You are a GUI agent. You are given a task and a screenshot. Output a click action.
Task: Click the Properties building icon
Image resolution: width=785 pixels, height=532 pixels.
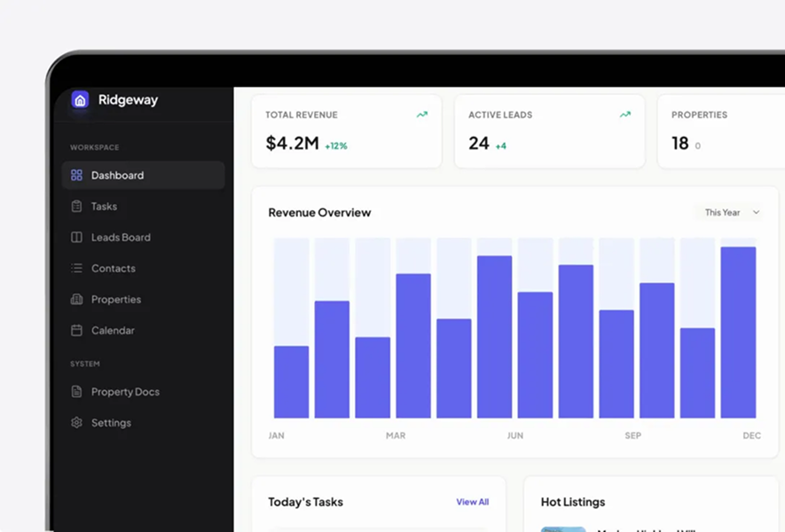76,300
